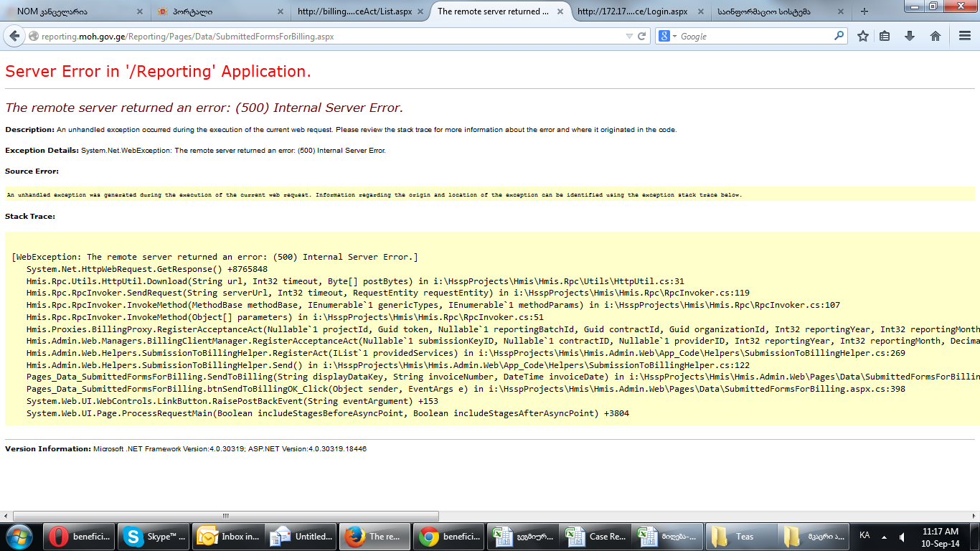Image resolution: width=980 pixels, height=551 pixels.
Task: Go to Home page icon
Action: coord(936,36)
